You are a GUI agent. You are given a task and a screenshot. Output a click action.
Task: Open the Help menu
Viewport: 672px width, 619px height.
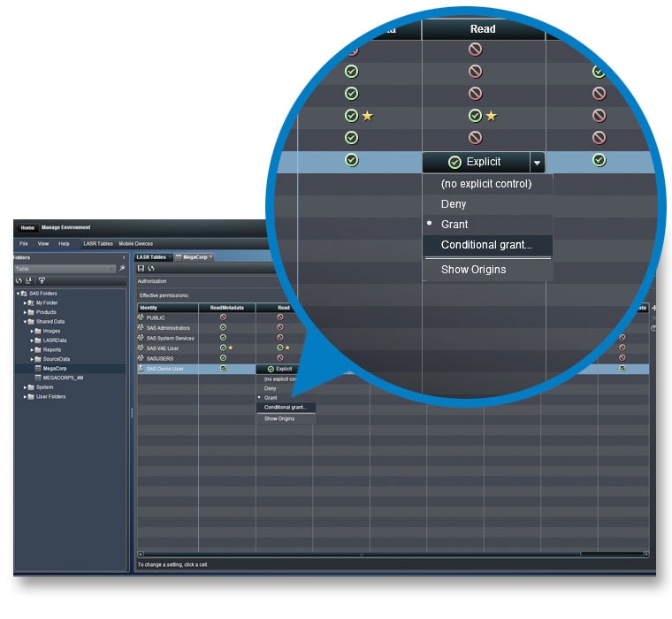[x=64, y=243]
